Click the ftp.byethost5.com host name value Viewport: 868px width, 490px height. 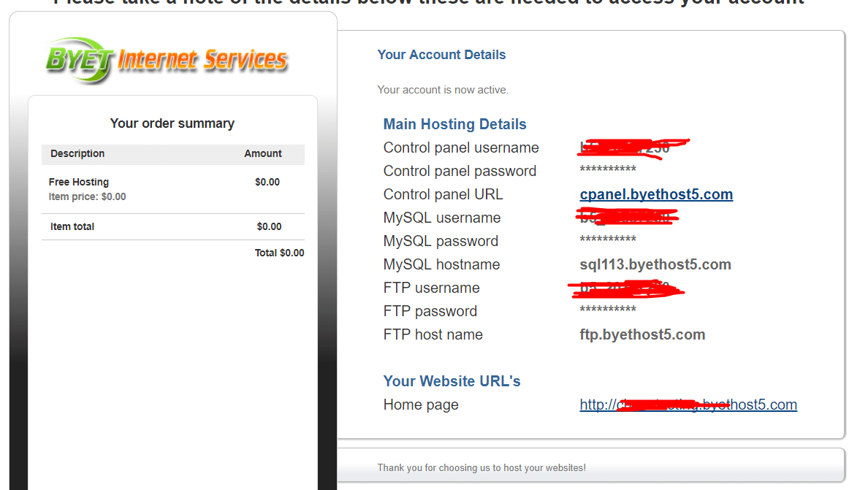tap(642, 334)
